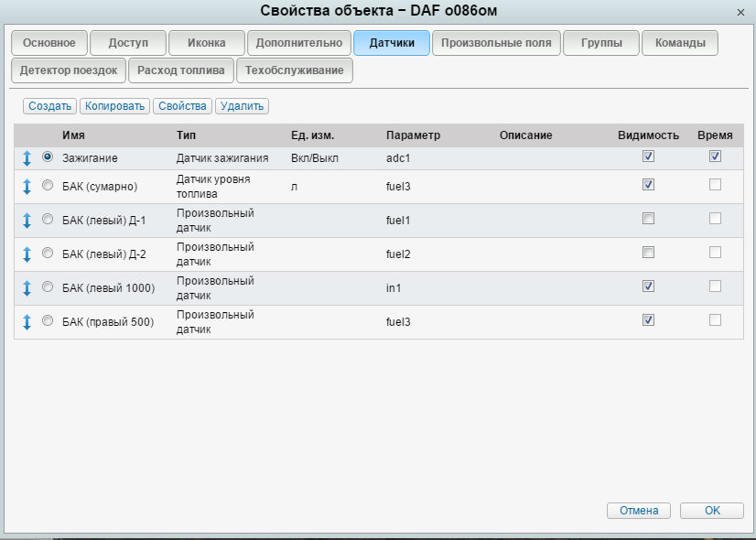Close the object properties dialog

pyautogui.click(x=740, y=11)
